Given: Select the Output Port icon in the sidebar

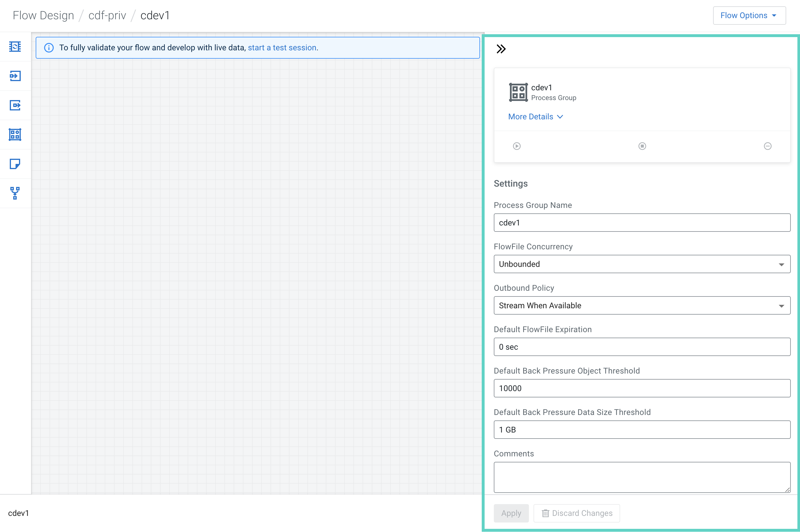Looking at the screenshot, I should pos(15,105).
